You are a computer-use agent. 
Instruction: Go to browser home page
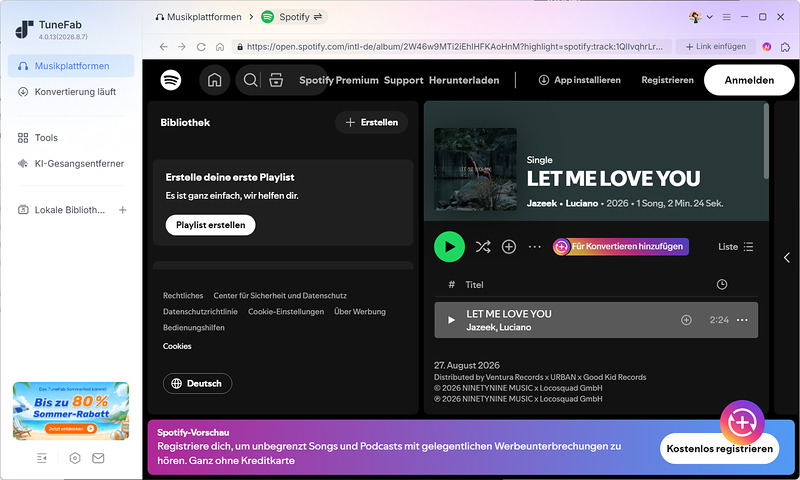(220, 47)
